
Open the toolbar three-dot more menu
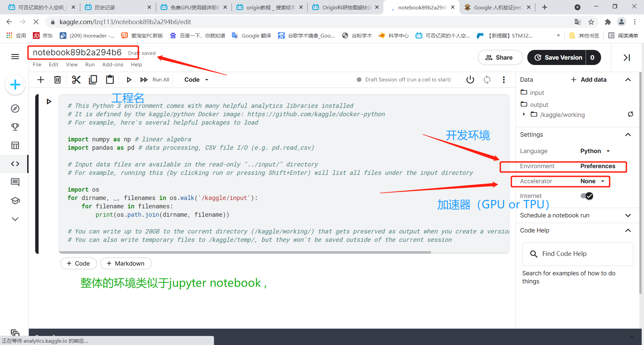click(504, 80)
